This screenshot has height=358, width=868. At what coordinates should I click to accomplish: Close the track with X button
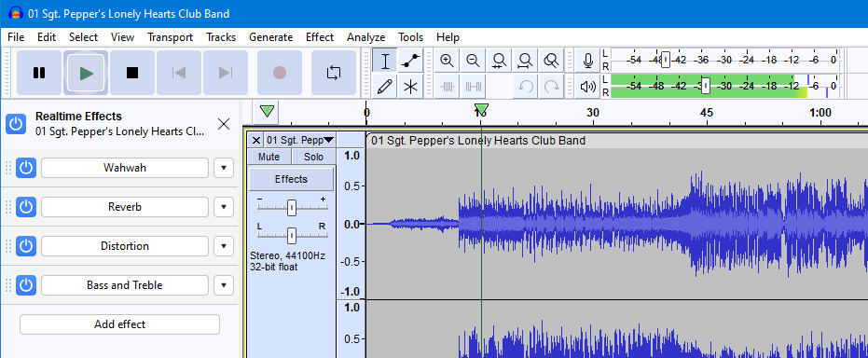tap(255, 140)
